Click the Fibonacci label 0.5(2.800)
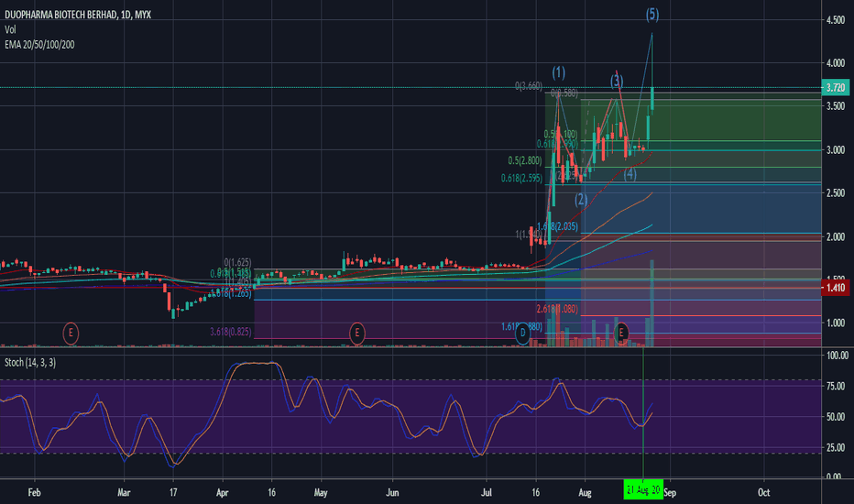 (x=524, y=160)
